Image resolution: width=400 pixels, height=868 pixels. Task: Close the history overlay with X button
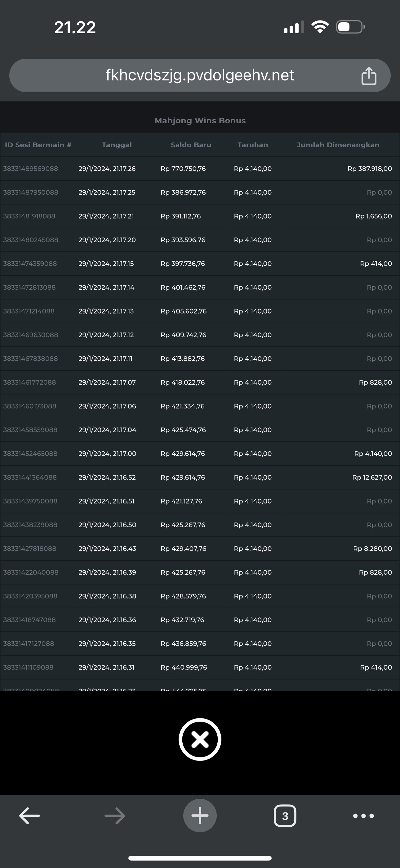[200, 739]
